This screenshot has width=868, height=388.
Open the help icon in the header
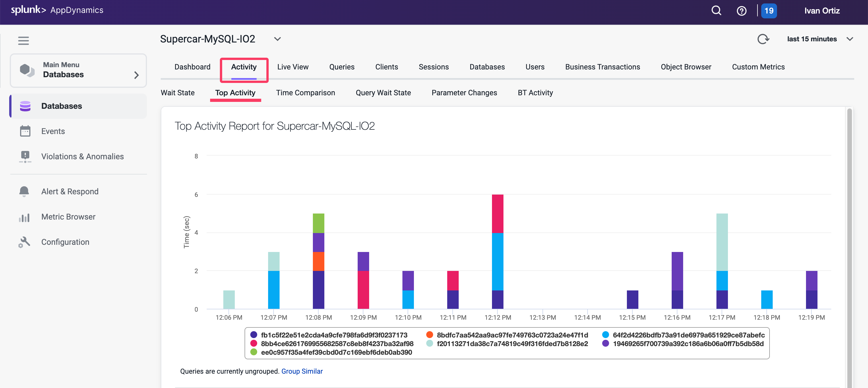742,10
